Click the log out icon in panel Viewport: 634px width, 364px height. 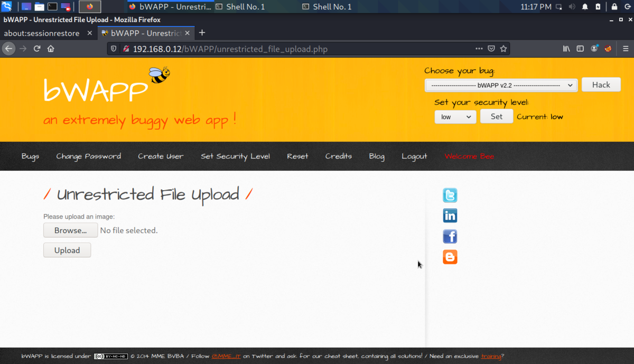[x=627, y=7]
